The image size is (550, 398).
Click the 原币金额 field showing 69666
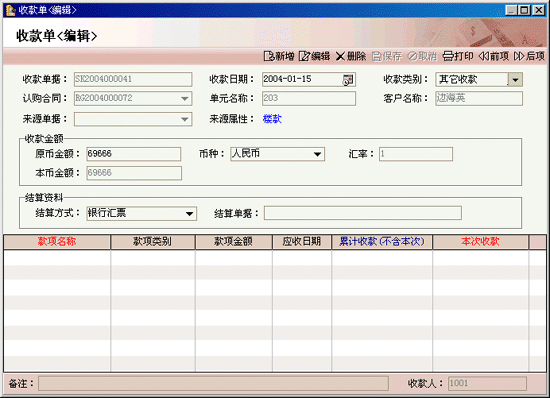(x=134, y=154)
